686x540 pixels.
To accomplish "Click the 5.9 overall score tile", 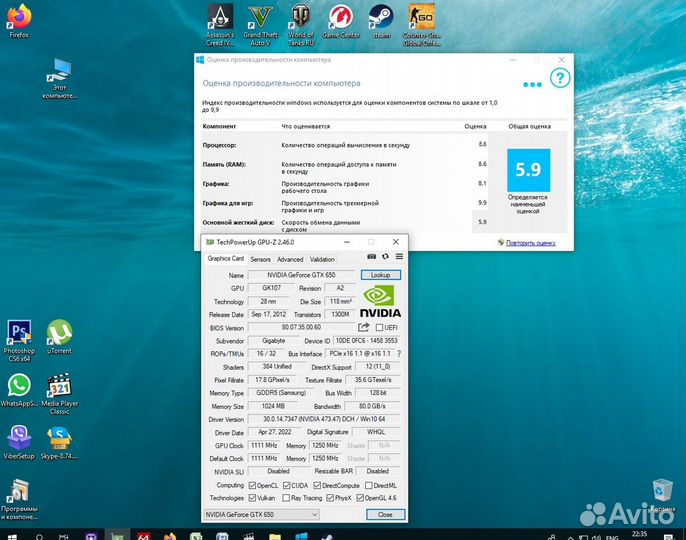I will click(528, 170).
